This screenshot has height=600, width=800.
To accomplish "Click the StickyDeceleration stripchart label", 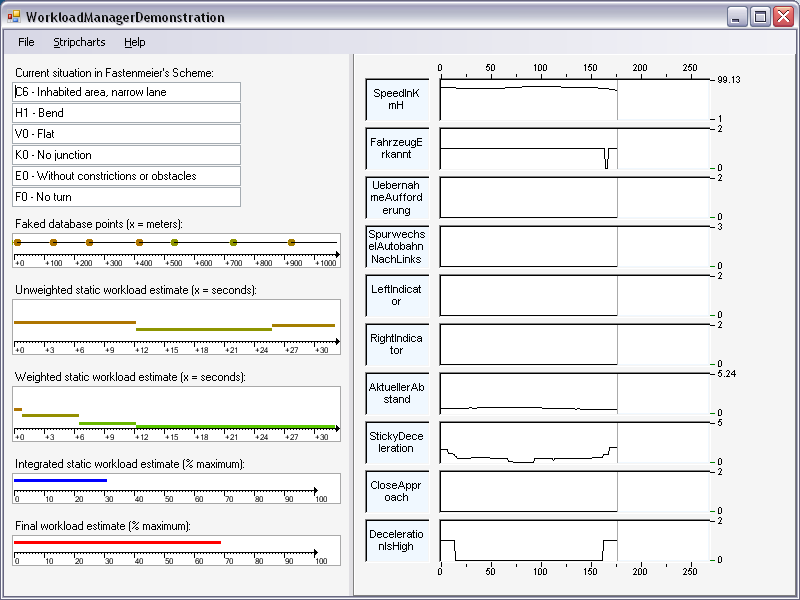I will click(397, 442).
